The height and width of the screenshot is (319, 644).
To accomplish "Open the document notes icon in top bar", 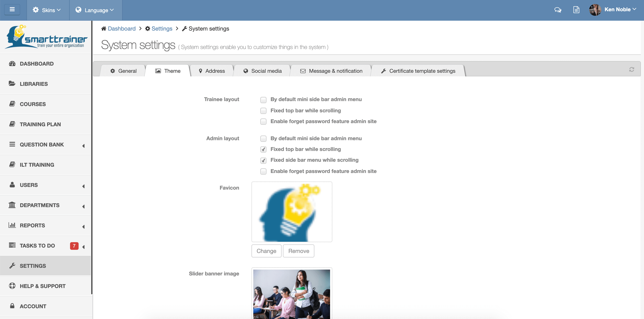I will point(576,10).
